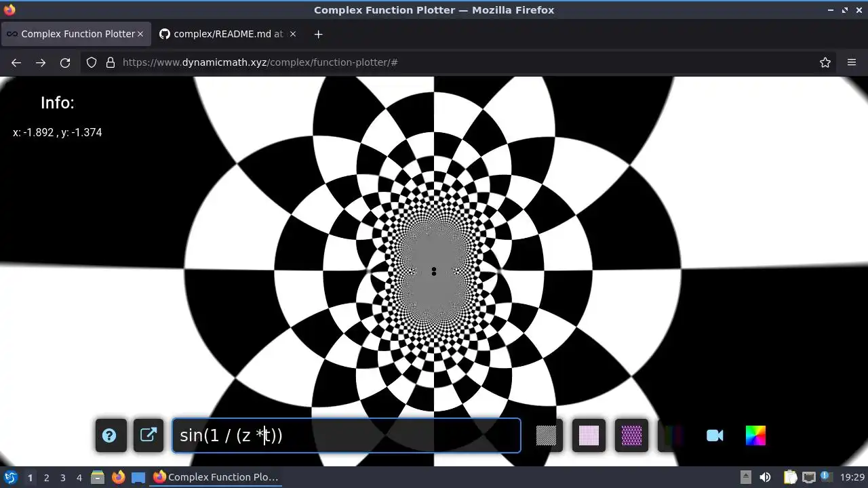
Task: Open the desktop start menu icon
Action: coord(10,477)
